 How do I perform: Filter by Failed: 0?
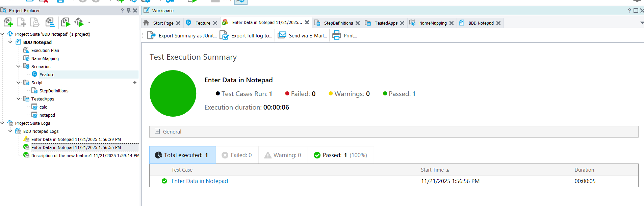(237, 155)
